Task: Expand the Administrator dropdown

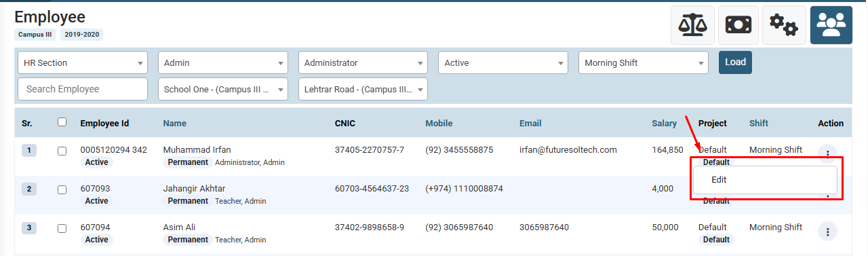Action: tap(363, 62)
